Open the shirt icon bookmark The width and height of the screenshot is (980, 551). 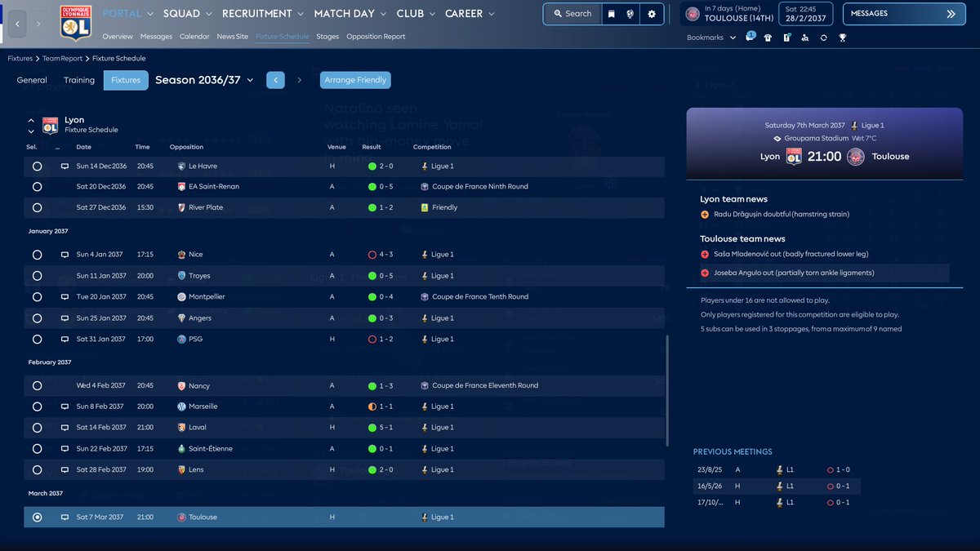[768, 38]
